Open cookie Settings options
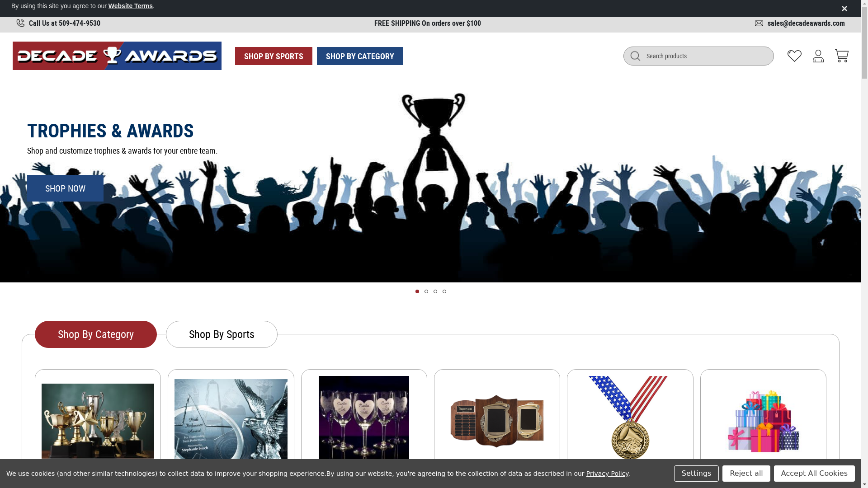Image resolution: width=868 pixels, height=488 pixels. point(696,474)
